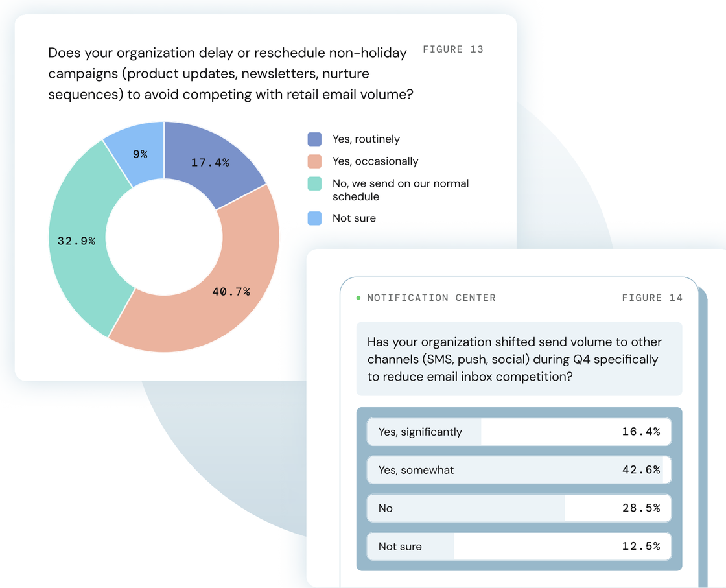
Task: Click the 'Not sure' 12.5% result bar
Action: coord(519,547)
